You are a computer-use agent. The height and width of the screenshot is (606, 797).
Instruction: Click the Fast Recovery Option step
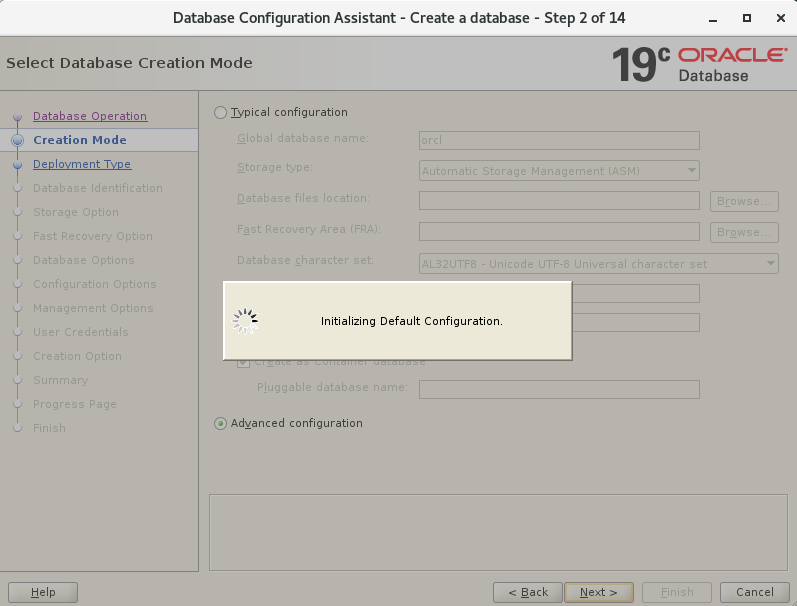93,236
